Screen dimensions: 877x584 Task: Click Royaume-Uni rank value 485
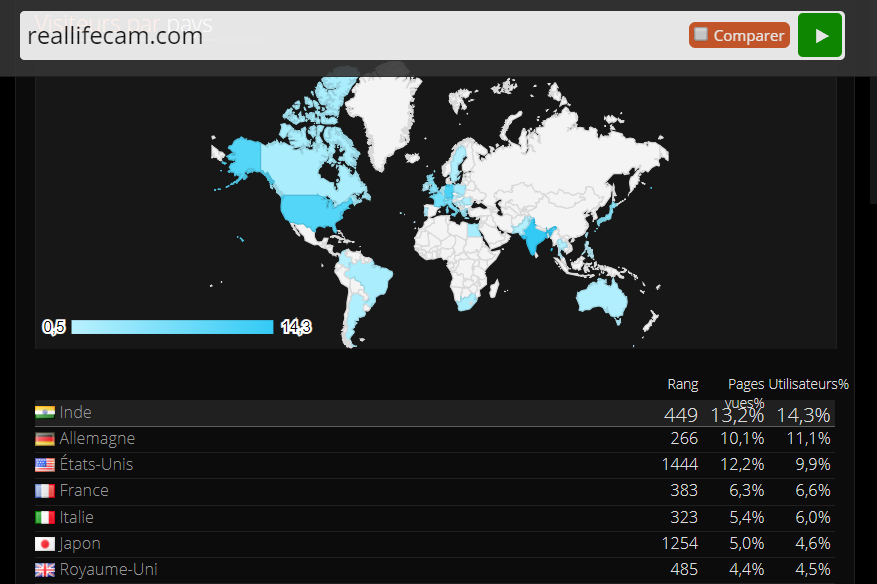(x=684, y=569)
